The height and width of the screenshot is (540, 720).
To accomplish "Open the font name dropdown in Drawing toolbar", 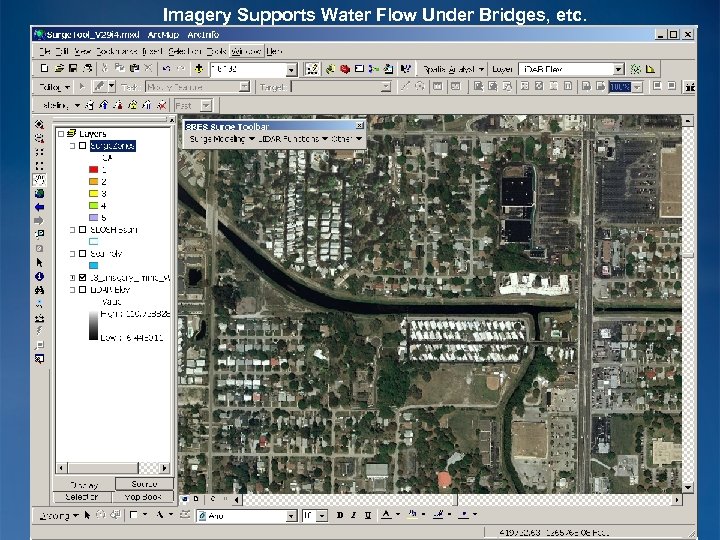I will click(292, 516).
